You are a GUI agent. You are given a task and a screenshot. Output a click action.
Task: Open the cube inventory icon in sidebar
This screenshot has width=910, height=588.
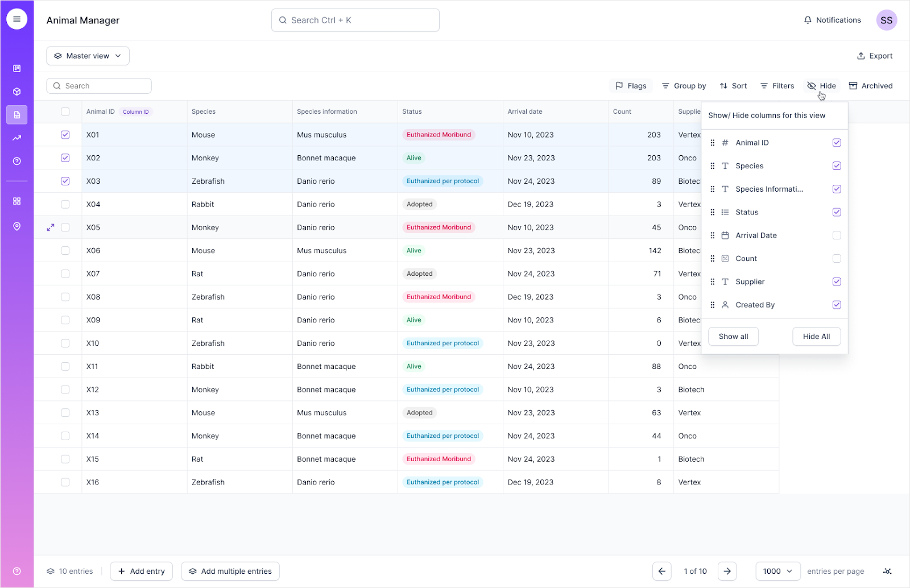(x=17, y=92)
